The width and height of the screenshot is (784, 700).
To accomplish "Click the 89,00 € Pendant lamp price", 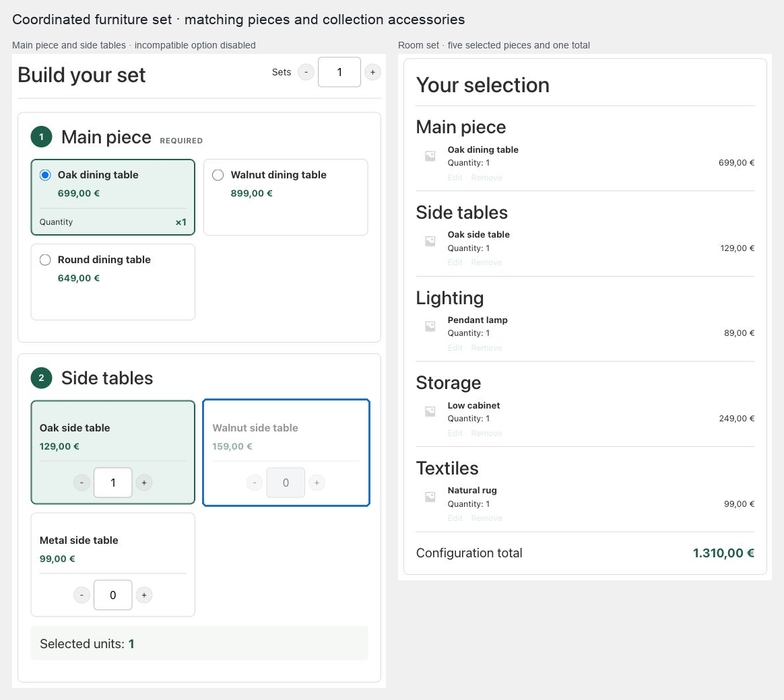I will click(739, 333).
